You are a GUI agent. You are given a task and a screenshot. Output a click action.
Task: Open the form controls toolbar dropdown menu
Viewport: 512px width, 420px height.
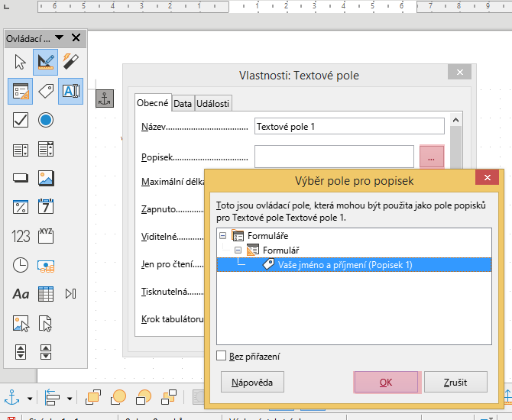(59, 37)
